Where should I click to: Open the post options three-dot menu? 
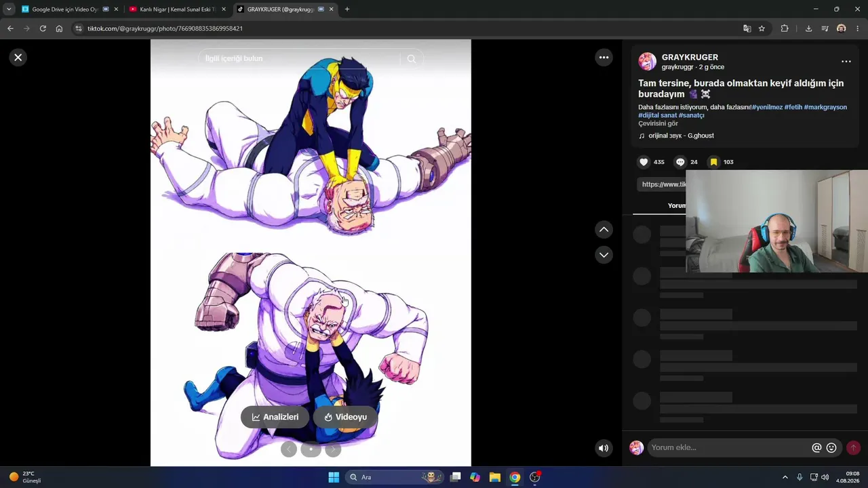point(846,62)
